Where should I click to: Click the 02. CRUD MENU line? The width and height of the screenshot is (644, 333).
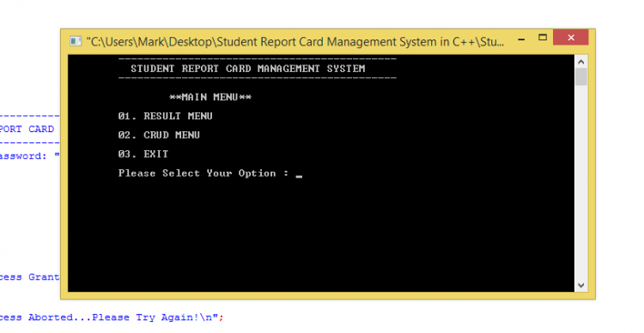point(159,135)
